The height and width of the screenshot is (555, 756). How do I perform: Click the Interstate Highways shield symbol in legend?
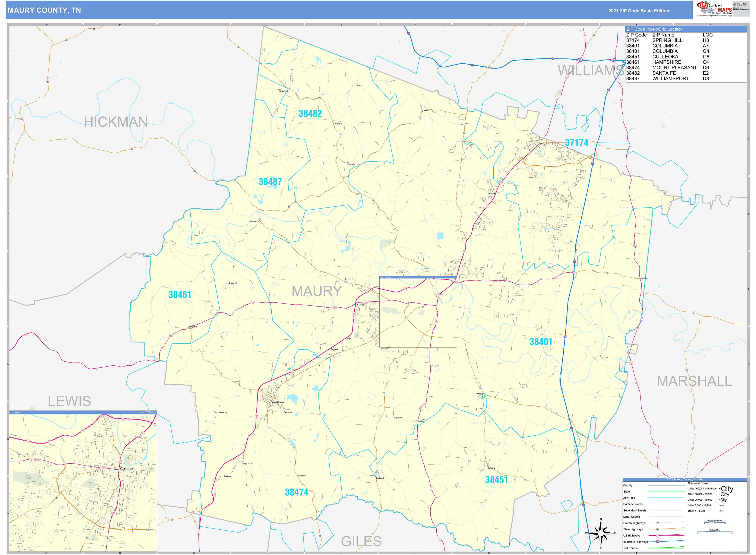(658, 542)
